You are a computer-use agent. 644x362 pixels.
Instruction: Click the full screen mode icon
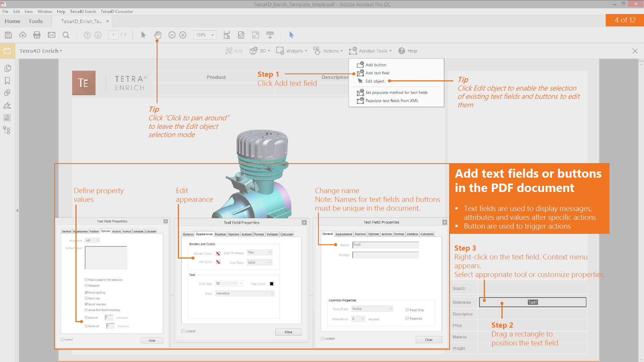coord(256,35)
